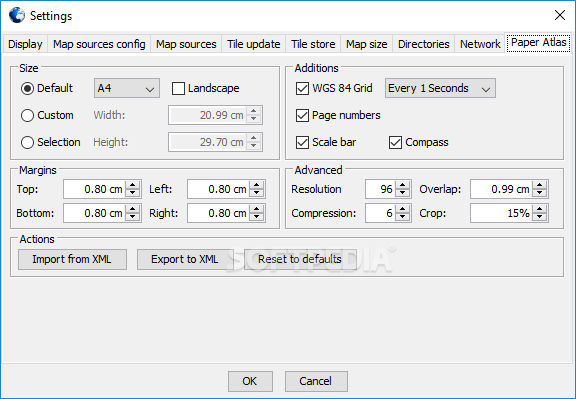
Task: Open the A4 paper size dropdown
Action: pyautogui.click(x=127, y=88)
